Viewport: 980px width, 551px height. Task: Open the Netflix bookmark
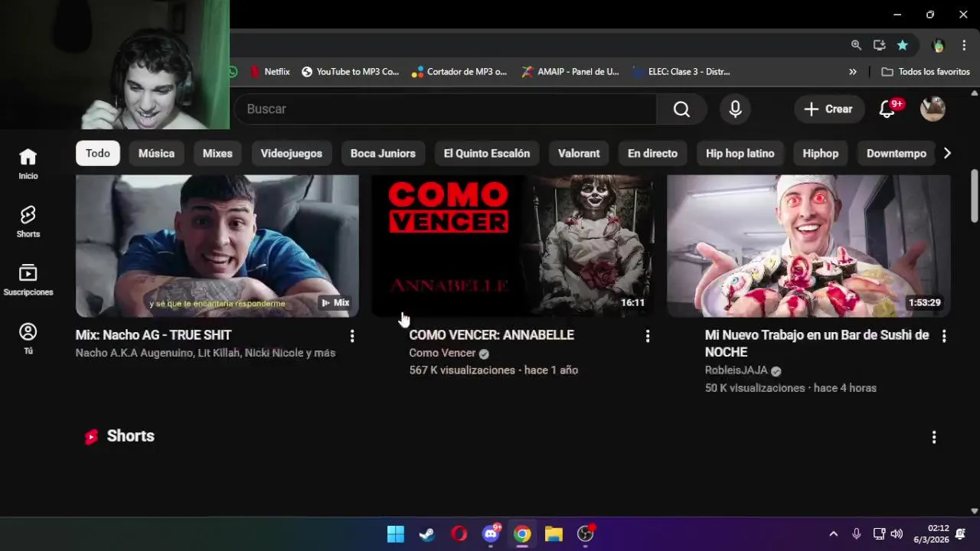(270, 72)
